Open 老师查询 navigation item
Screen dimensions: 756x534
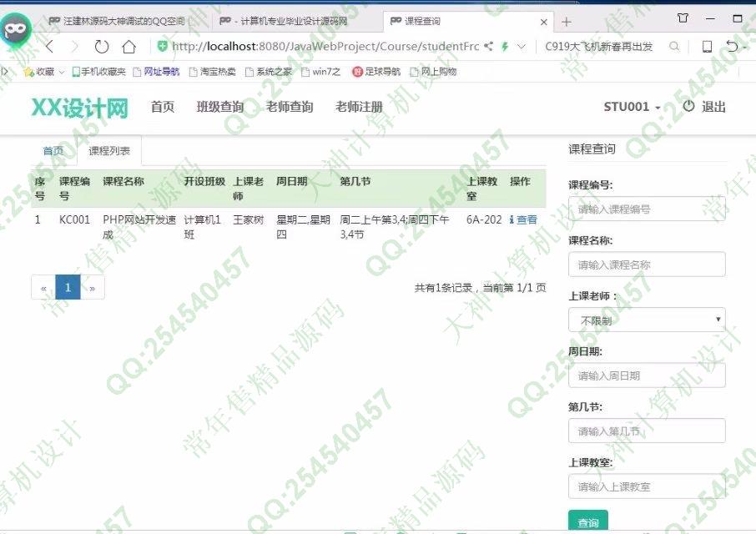(x=290, y=107)
